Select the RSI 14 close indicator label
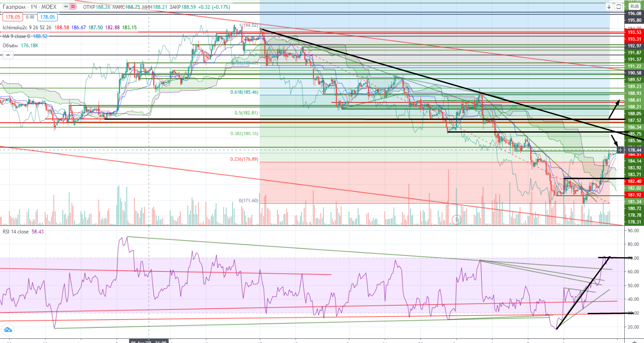This screenshot has height=343, width=644. (16, 232)
